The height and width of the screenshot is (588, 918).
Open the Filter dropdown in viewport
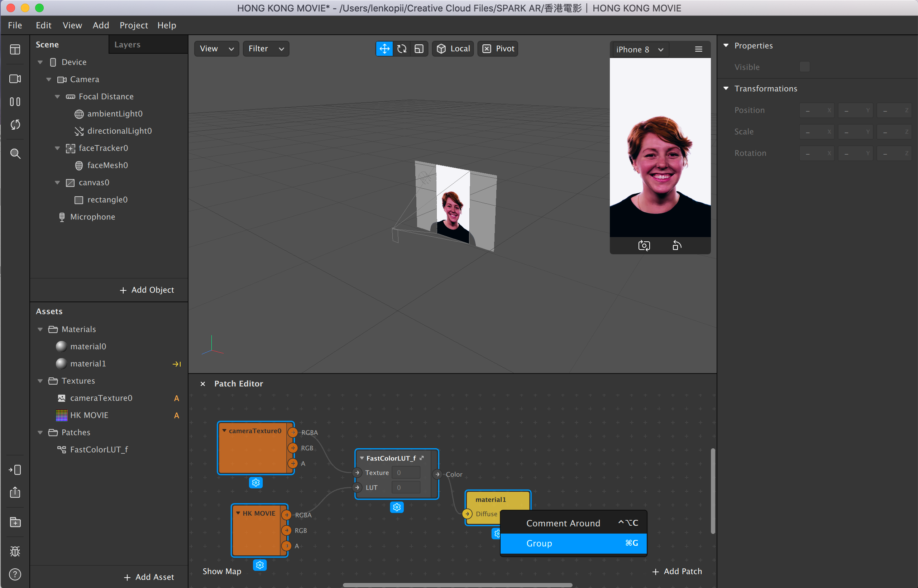tap(266, 49)
